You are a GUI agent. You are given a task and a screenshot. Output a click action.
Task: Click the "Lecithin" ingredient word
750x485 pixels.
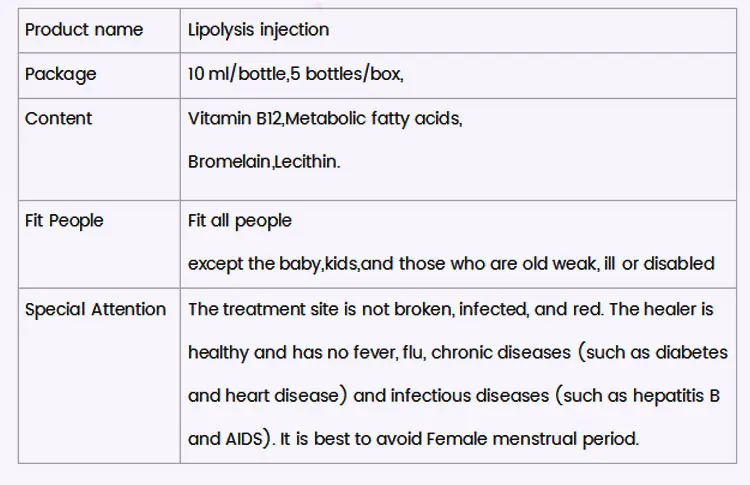(x=306, y=160)
